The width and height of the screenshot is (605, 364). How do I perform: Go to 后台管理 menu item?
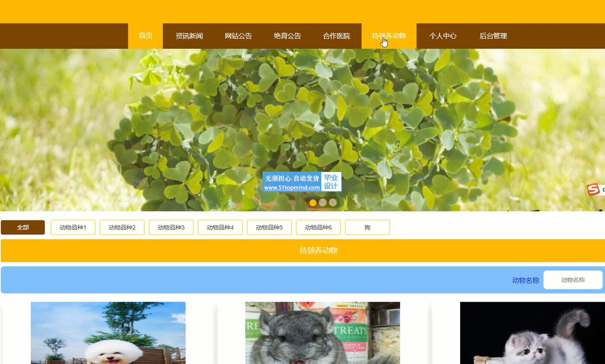click(493, 36)
